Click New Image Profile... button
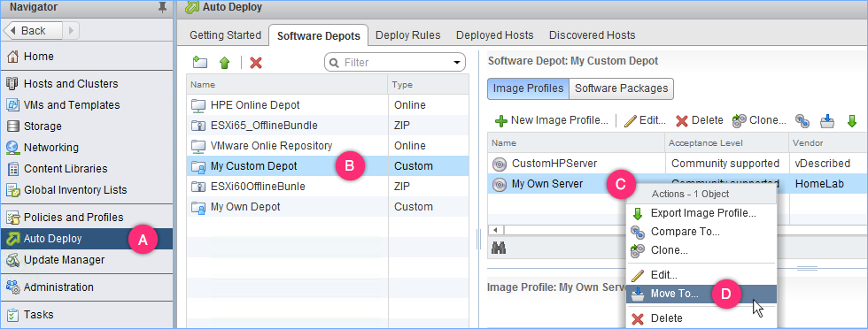 click(552, 120)
